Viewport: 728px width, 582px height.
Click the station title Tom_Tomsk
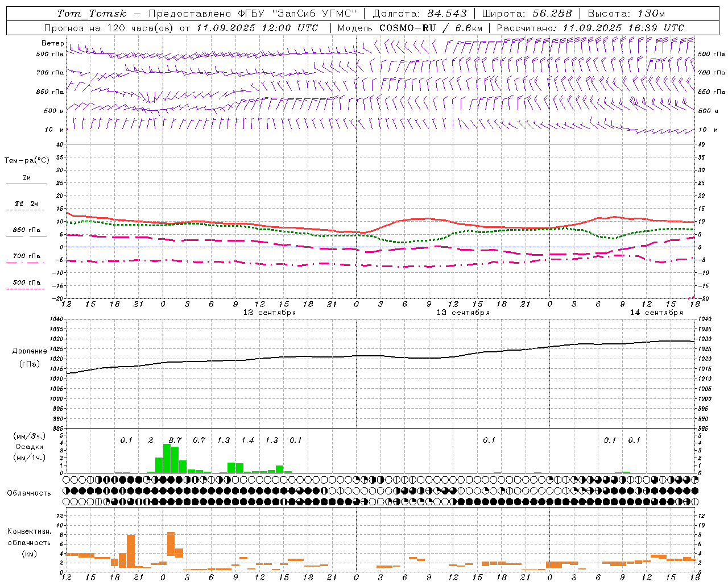pos(92,14)
